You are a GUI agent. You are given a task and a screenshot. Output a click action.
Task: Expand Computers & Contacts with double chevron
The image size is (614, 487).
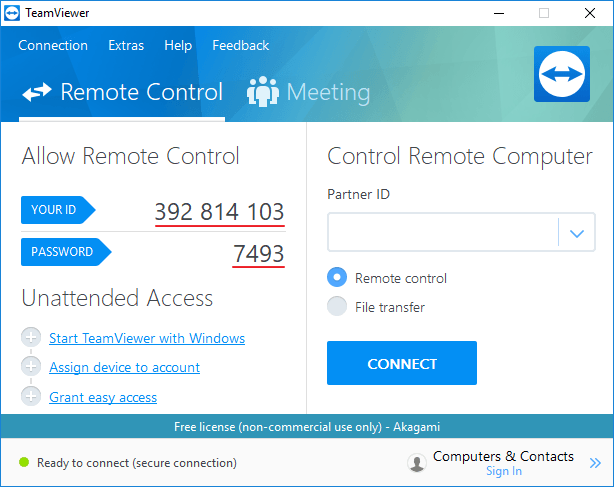(x=595, y=463)
